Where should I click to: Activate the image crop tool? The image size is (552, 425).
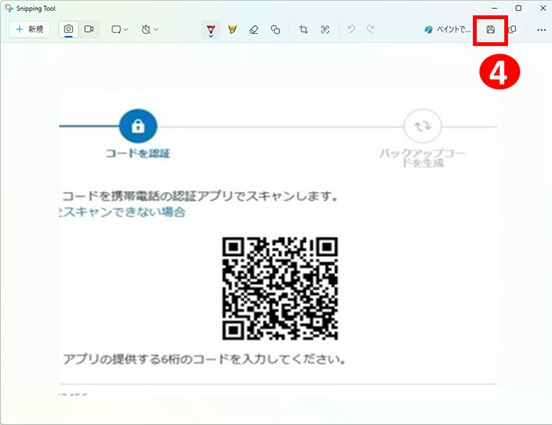tap(303, 30)
